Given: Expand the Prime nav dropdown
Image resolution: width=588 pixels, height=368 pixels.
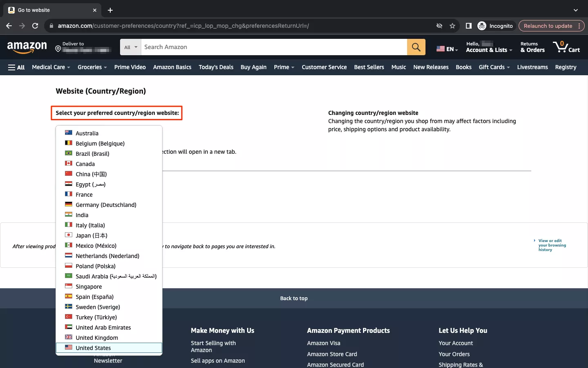Looking at the screenshot, I should 284,67.
